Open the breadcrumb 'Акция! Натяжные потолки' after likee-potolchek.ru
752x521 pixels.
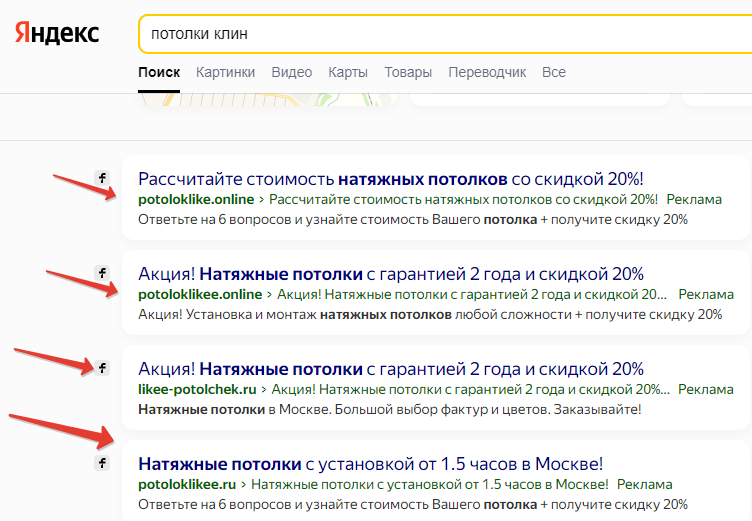point(470,389)
